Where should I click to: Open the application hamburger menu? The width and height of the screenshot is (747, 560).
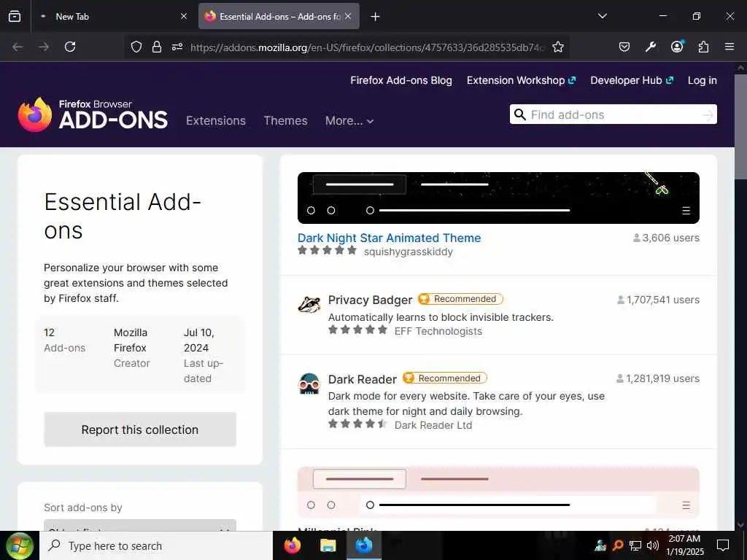pyautogui.click(x=729, y=47)
